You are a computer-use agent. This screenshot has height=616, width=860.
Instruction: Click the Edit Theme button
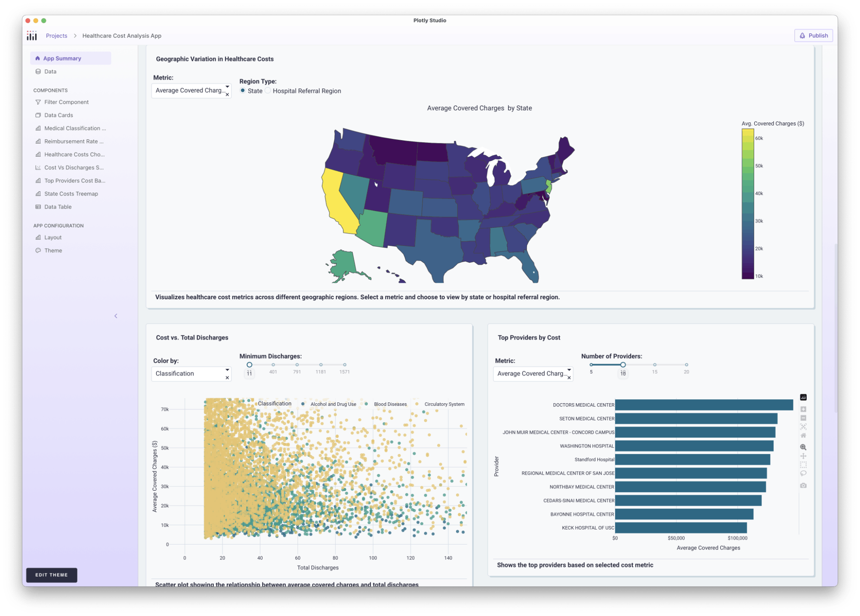pyautogui.click(x=52, y=575)
